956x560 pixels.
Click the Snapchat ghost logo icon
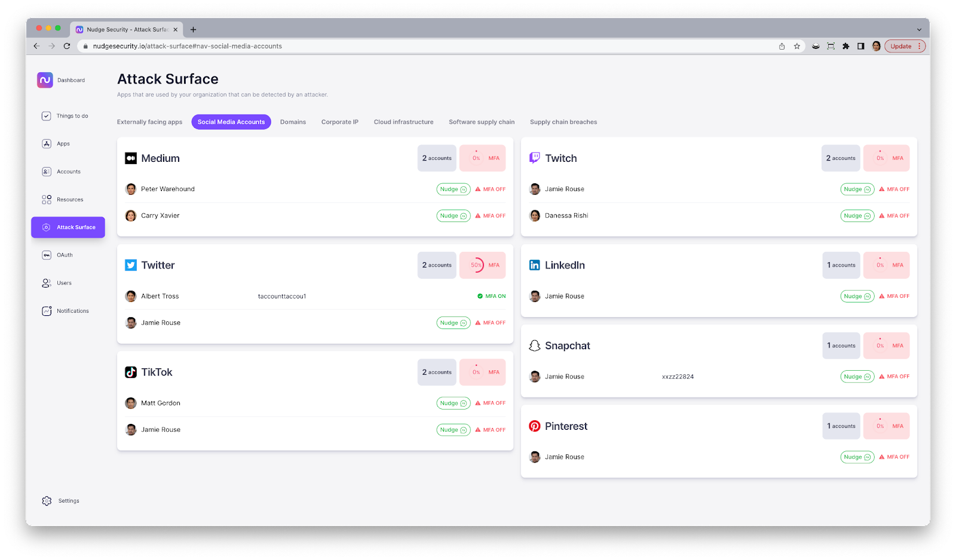click(x=535, y=346)
